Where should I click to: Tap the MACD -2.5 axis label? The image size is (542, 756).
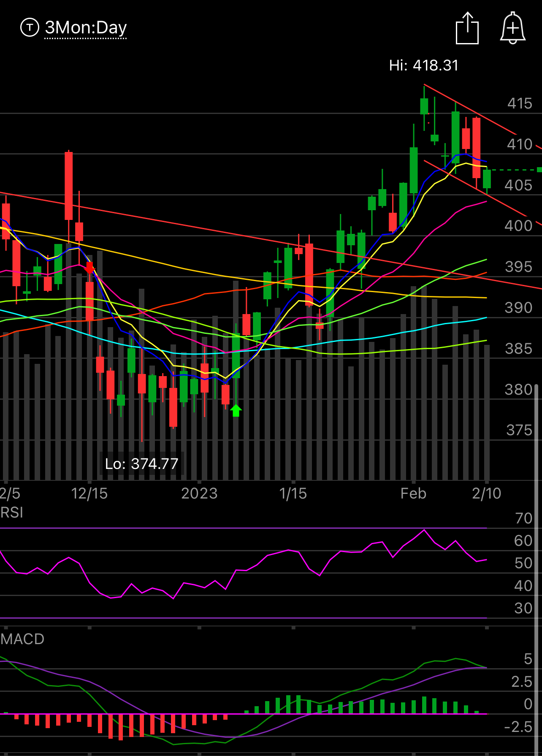point(518,727)
